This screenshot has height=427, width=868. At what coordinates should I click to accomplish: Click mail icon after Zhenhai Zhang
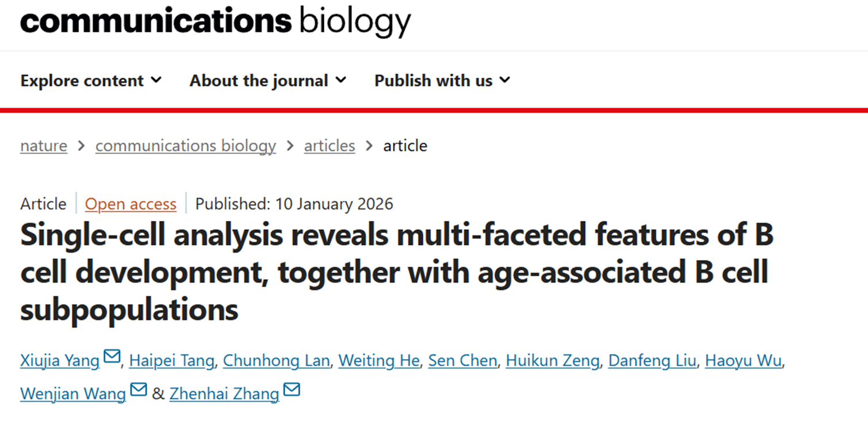[292, 390]
